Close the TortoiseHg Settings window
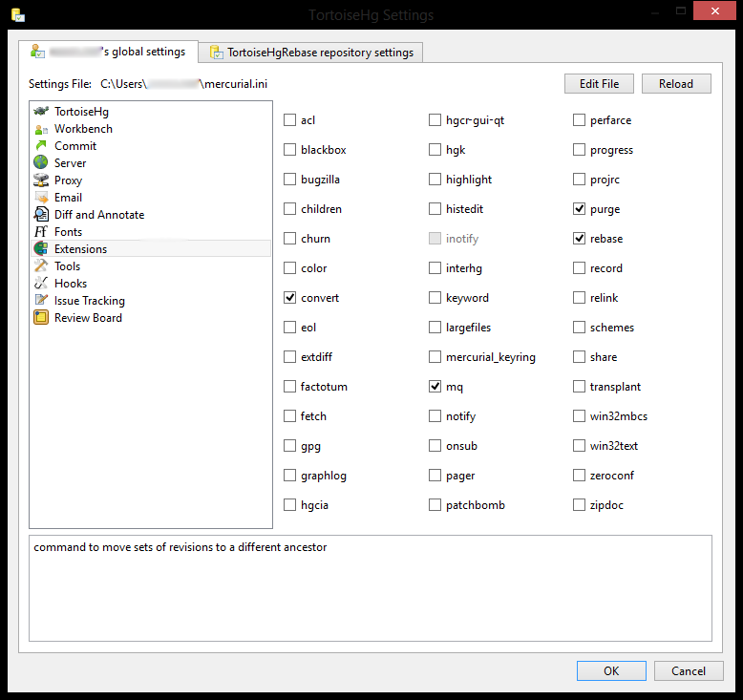The width and height of the screenshot is (743, 700). 714,11
